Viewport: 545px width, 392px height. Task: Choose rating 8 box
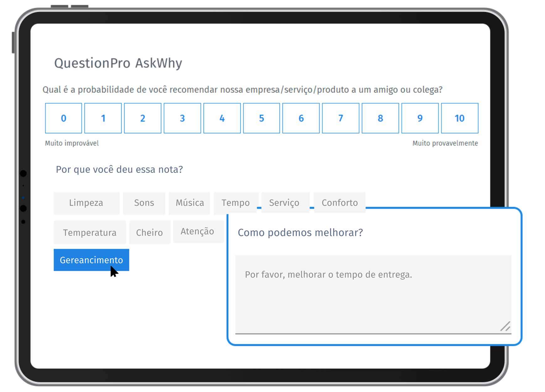pos(380,118)
